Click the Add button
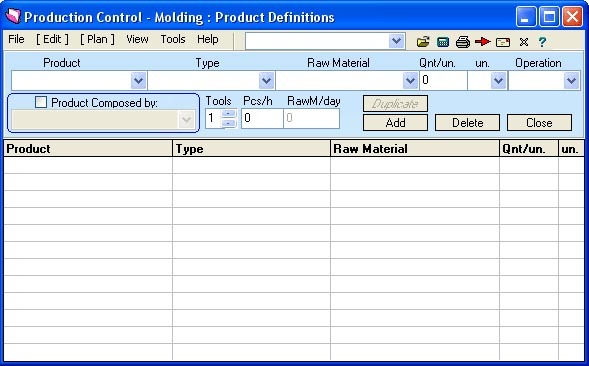The width and height of the screenshot is (589, 366). 395,123
